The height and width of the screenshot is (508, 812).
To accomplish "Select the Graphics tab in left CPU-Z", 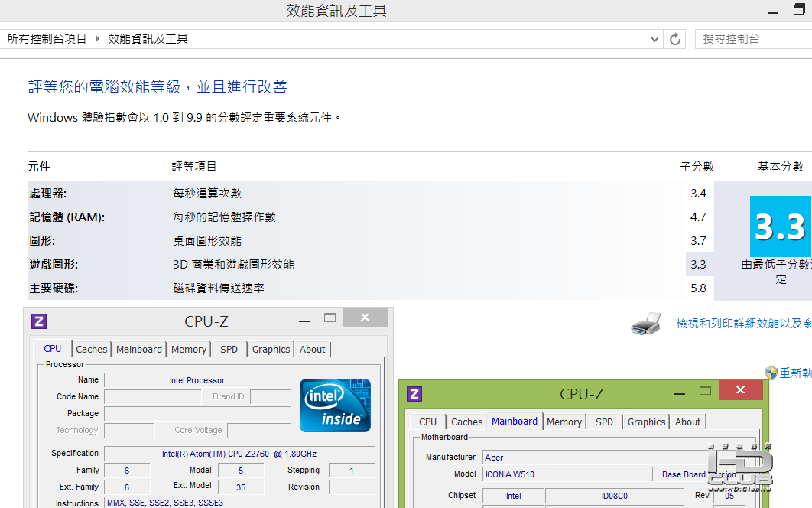I will 271,350.
